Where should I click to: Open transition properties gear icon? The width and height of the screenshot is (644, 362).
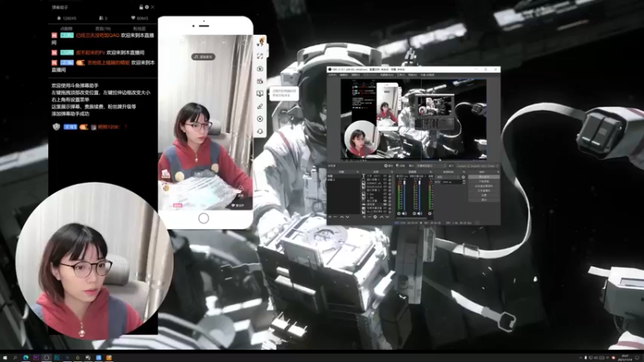tap(464, 177)
